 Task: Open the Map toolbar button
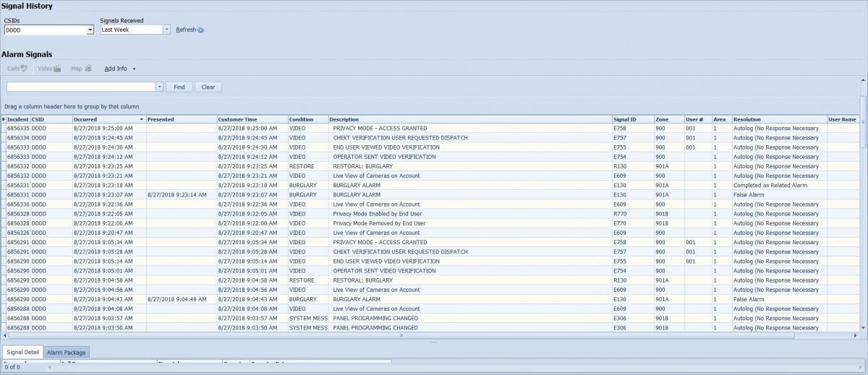[x=80, y=69]
